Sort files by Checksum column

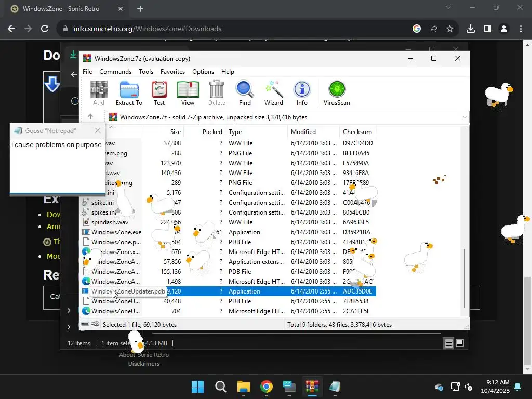(357, 131)
